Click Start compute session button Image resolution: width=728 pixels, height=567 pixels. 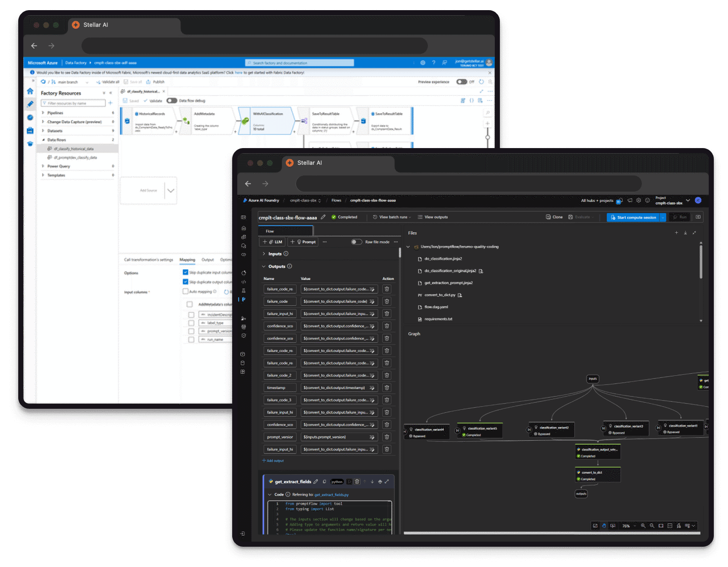pyautogui.click(x=633, y=218)
